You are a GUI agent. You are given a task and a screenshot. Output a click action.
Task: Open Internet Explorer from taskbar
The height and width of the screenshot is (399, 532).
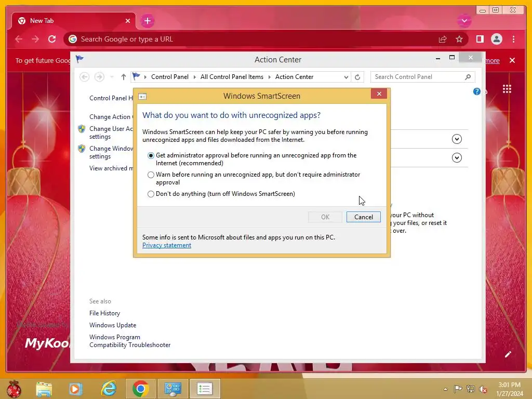pyautogui.click(x=109, y=389)
